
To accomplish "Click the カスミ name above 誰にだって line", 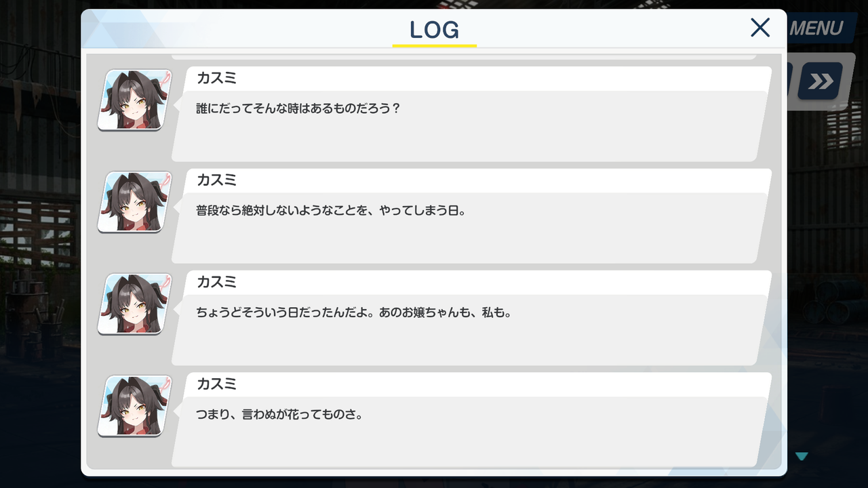I will [216, 78].
